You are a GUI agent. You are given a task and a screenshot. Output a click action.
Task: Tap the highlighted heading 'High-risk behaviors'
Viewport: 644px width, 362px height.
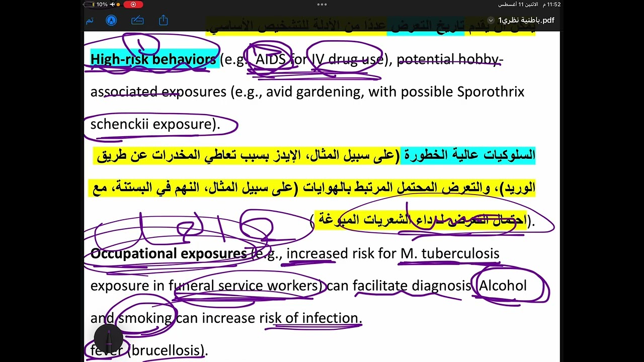pos(153,59)
